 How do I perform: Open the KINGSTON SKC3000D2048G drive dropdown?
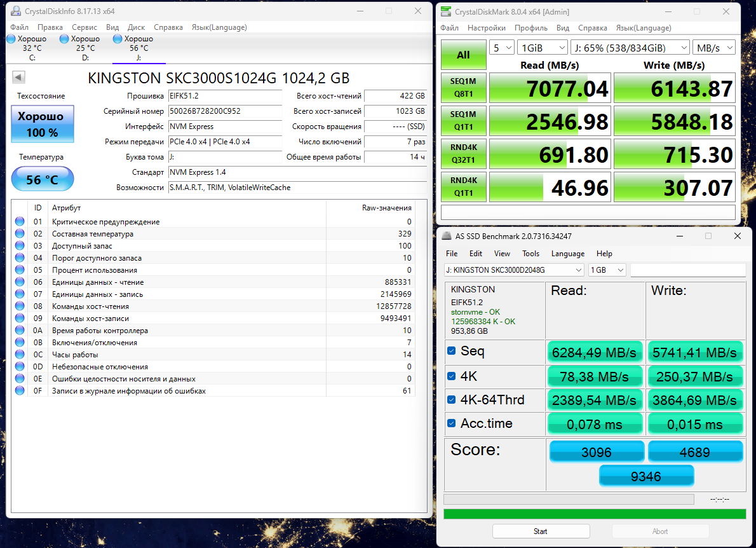tap(514, 270)
